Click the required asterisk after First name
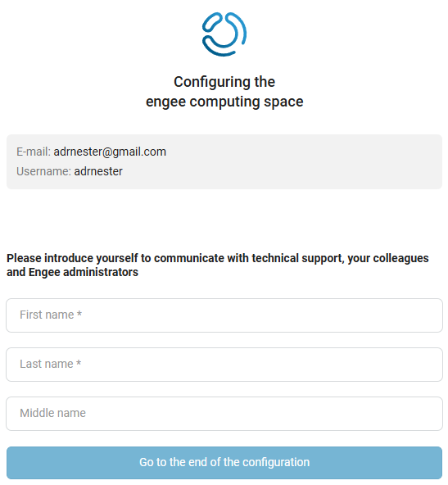 coord(79,314)
